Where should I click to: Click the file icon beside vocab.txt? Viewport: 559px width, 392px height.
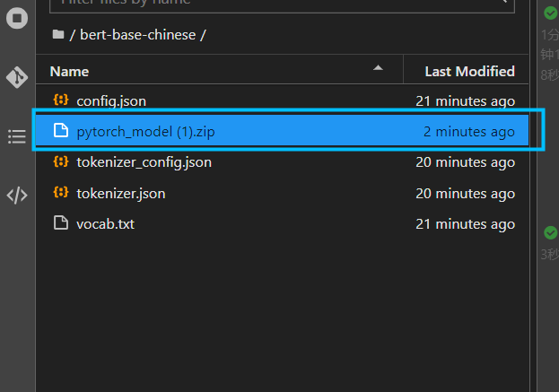[x=61, y=223]
